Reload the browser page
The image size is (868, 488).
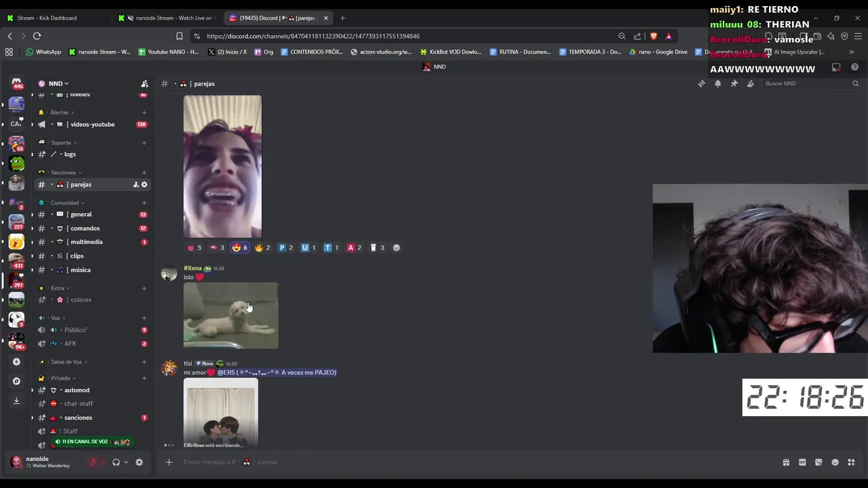pyautogui.click(x=37, y=36)
